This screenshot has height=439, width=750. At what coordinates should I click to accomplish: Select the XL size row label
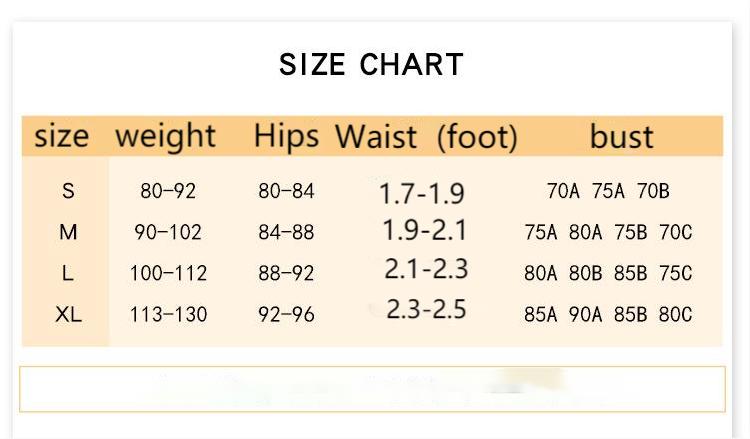pos(68,314)
